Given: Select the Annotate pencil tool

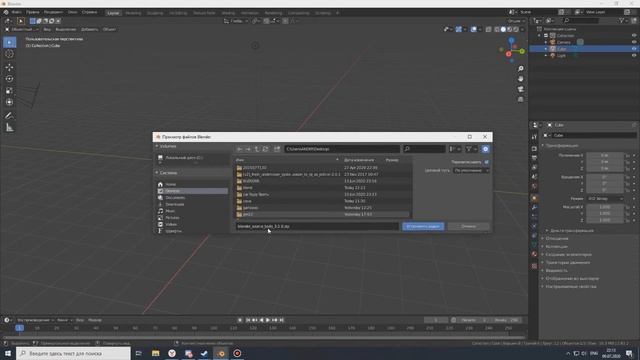Looking at the screenshot, I should [x=9, y=116].
